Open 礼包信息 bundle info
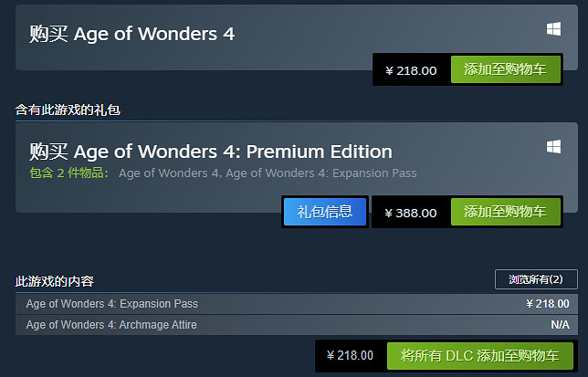This screenshot has width=588, height=377. click(x=325, y=212)
